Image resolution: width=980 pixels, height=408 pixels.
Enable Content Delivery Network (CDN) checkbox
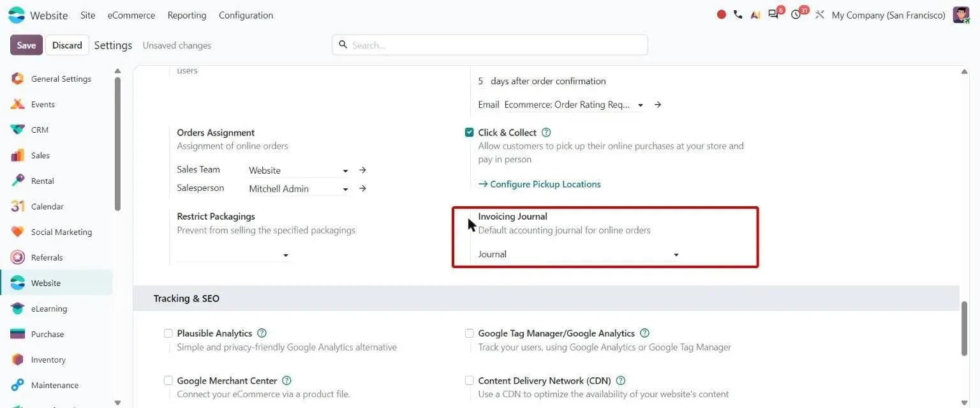pyautogui.click(x=470, y=381)
